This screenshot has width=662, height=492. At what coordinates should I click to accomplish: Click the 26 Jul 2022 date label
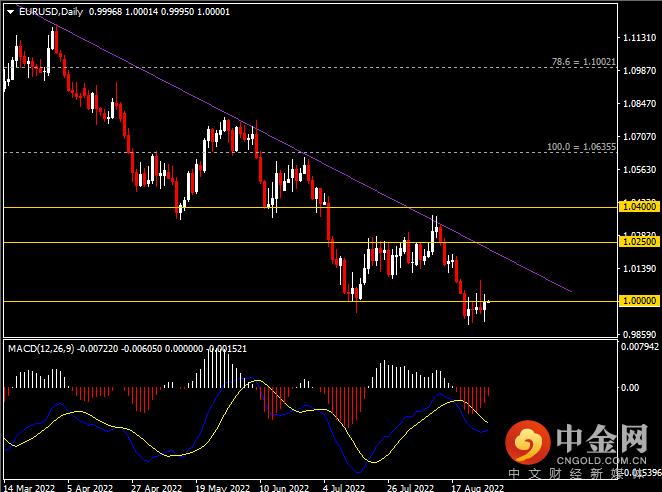click(x=410, y=488)
